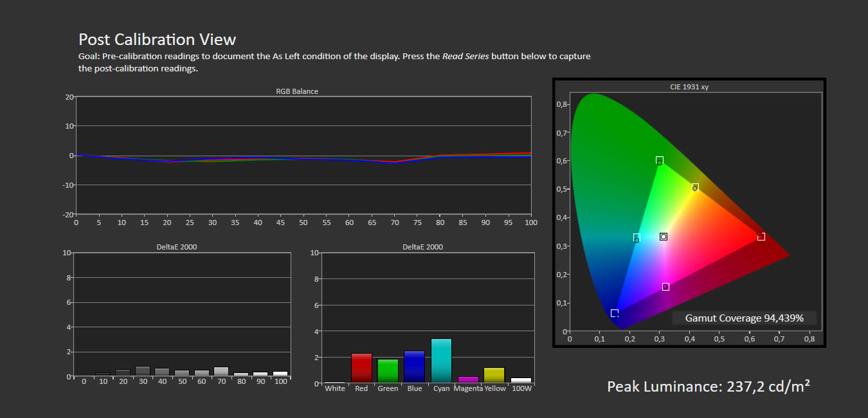Click the RGB Balance chart title
Image resolution: width=868 pixels, height=418 pixels.
[x=296, y=91]
